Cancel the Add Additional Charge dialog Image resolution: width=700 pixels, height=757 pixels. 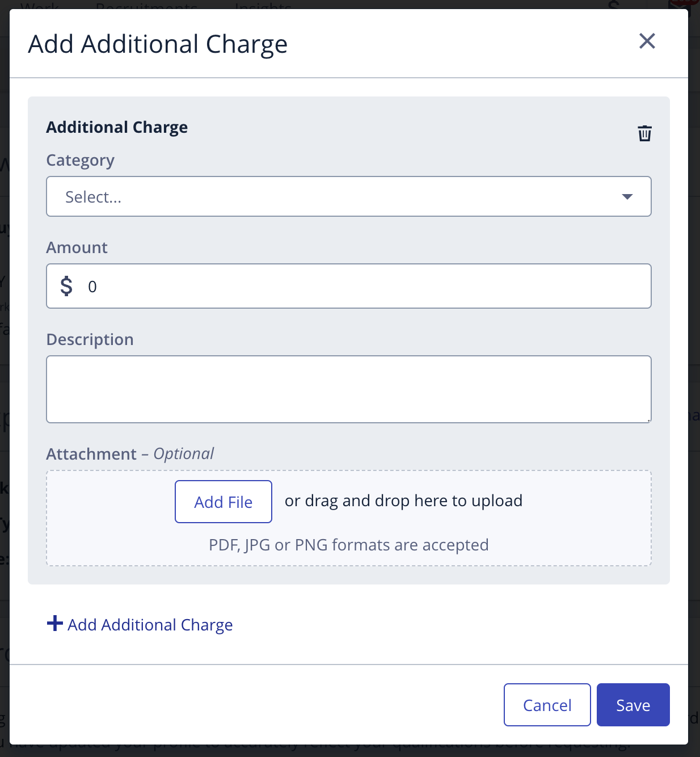click(x=546, y=704)
